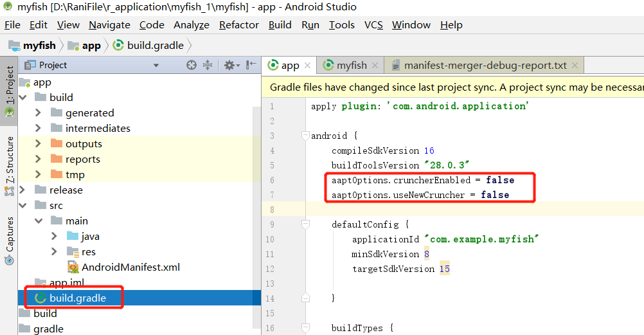
Task: Click the hide Project panel icon
Action: 251,65
